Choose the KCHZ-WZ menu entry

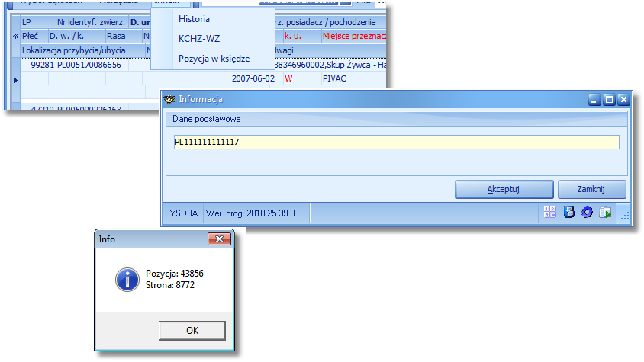click(199, 39)
